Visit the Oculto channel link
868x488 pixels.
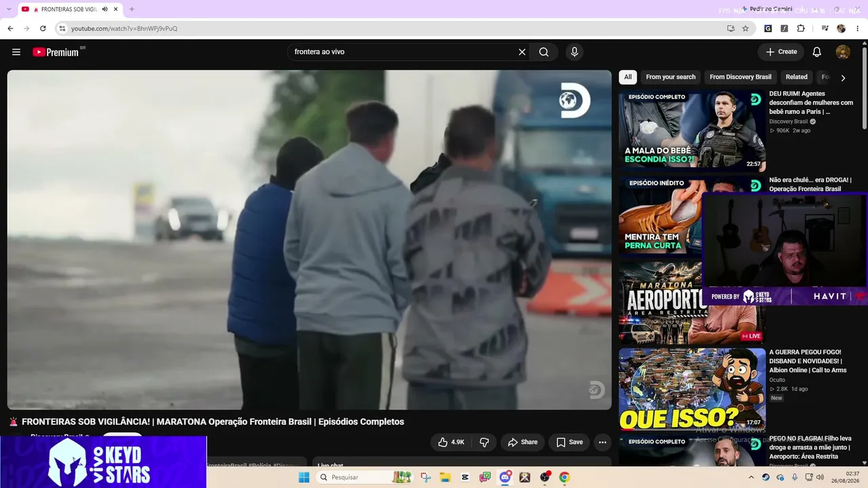(x=777, y=380)
